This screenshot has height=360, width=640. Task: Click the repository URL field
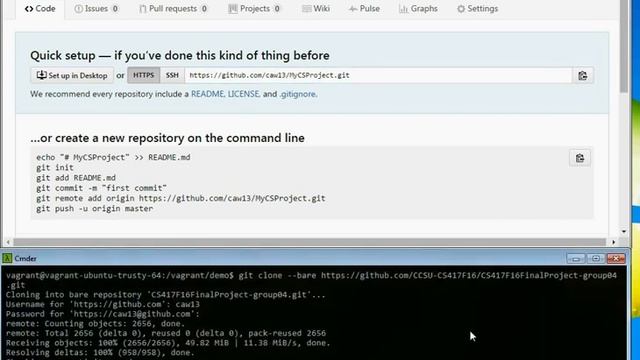pos(378,76)
